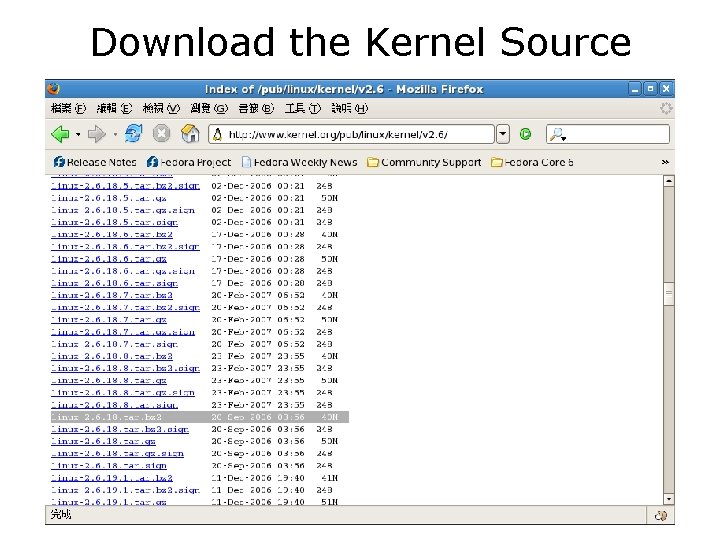Image resolution: width=720 pixels, height=540 pixels.
Task: Click the search input field
Action: point(608,134)
